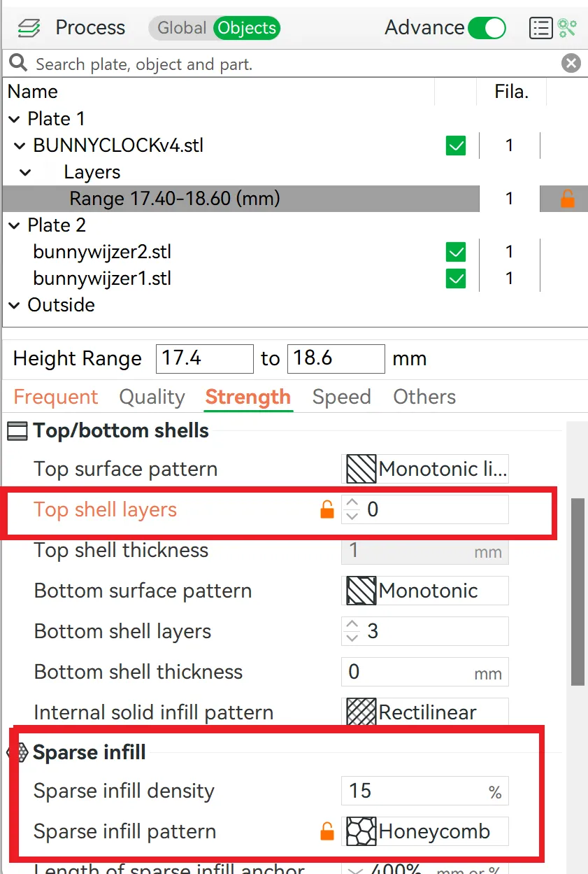This screenshot has height=874, width=588.
Task: Select the bunnywijzer1.stl object
Action: tap(102, 279)
